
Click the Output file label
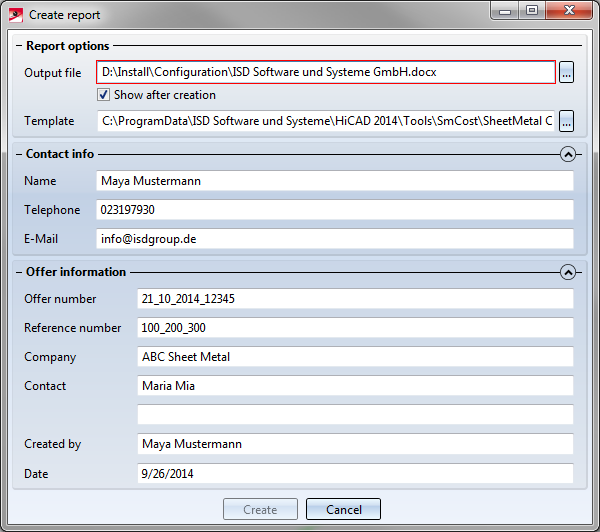pyautogui.click(x=53, y=73)
